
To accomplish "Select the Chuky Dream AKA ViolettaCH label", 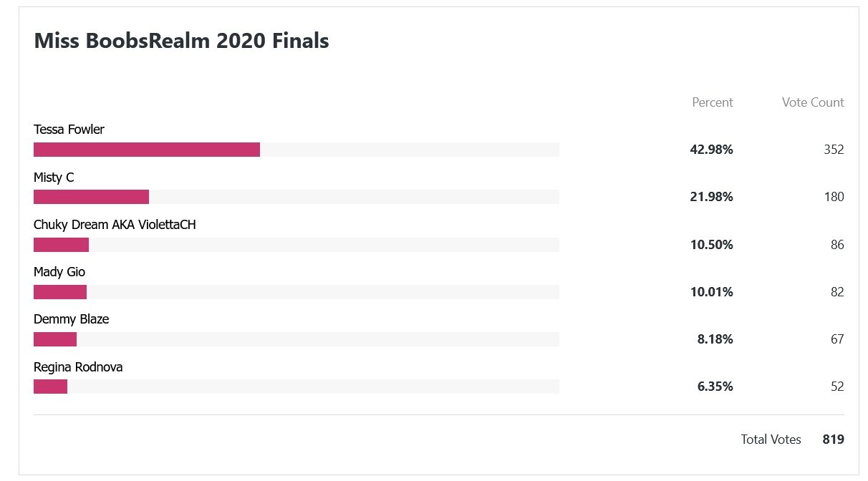I will tap(115, 225).
